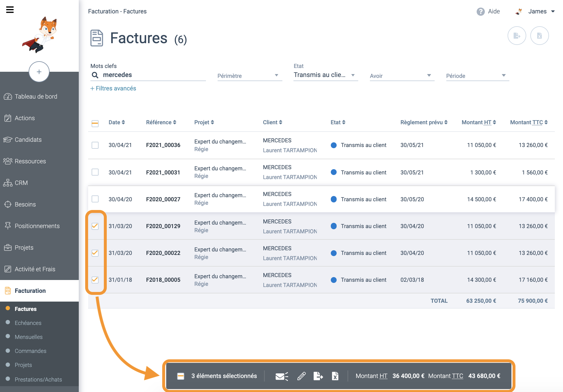Click Laurent TARTAMPION in F2021_00031 row
Screen dimensions: 563x392
(290, 177)
